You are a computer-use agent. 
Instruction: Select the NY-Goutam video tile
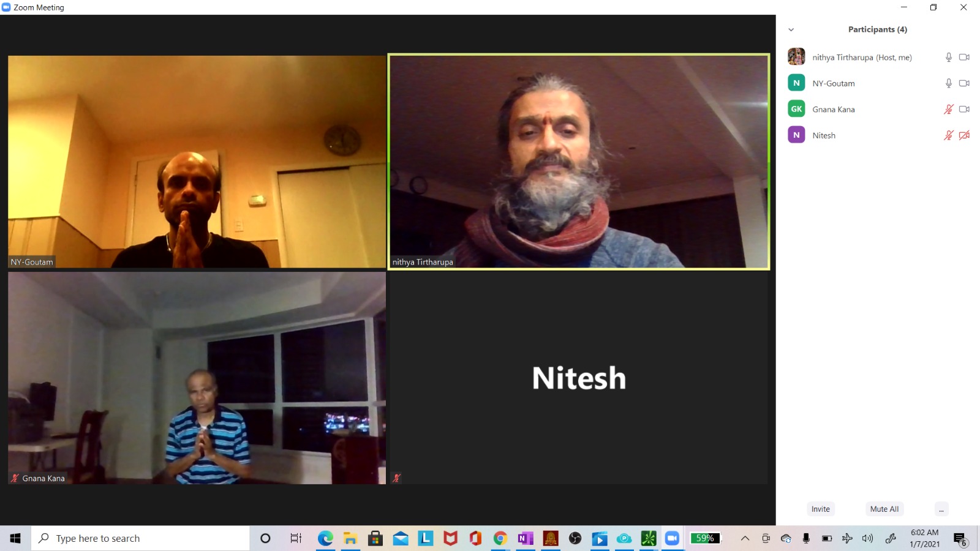pyautogui.click(x=197, y=162)
